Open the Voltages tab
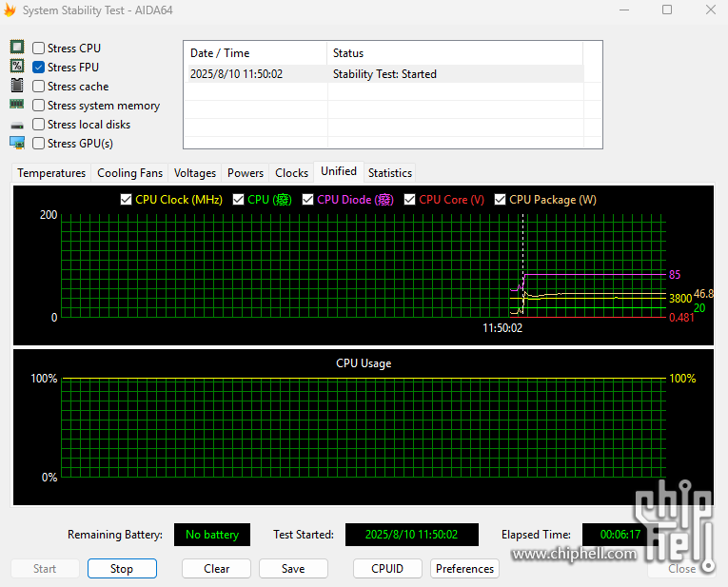The width and height of the screenshot is (728, 587). click(195, 173)
